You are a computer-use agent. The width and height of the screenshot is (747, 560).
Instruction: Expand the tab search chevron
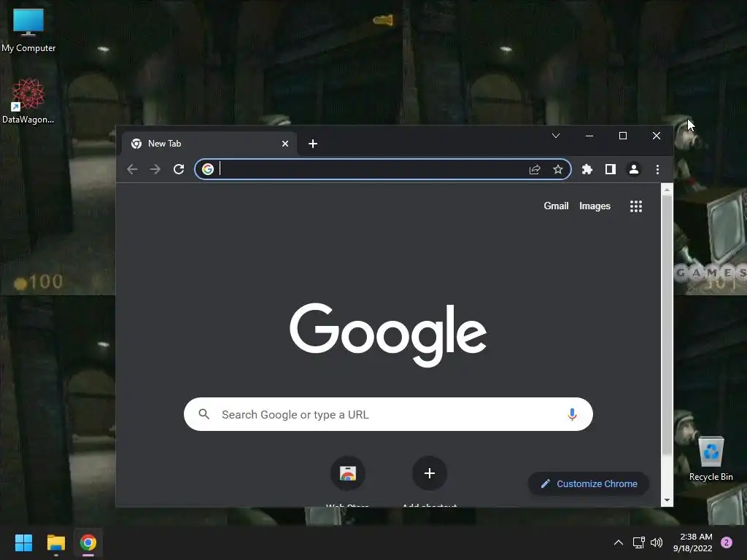pyautogui.click(x=555, y=136)
